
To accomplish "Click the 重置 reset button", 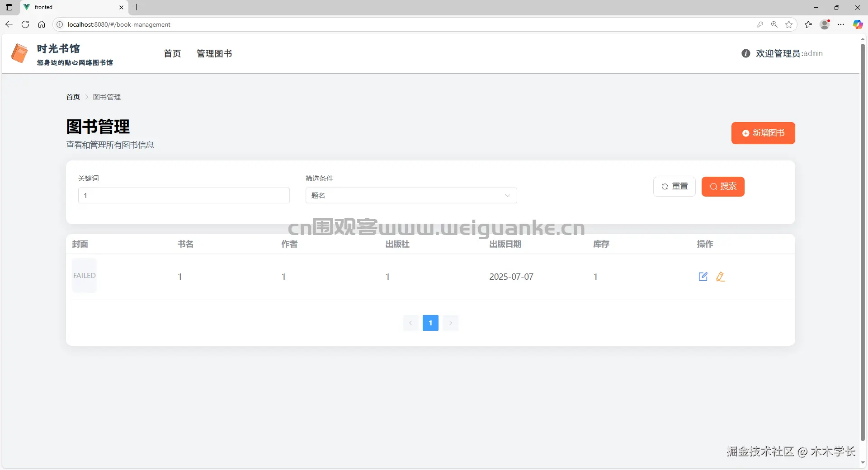I will click(x=675, y=186).
